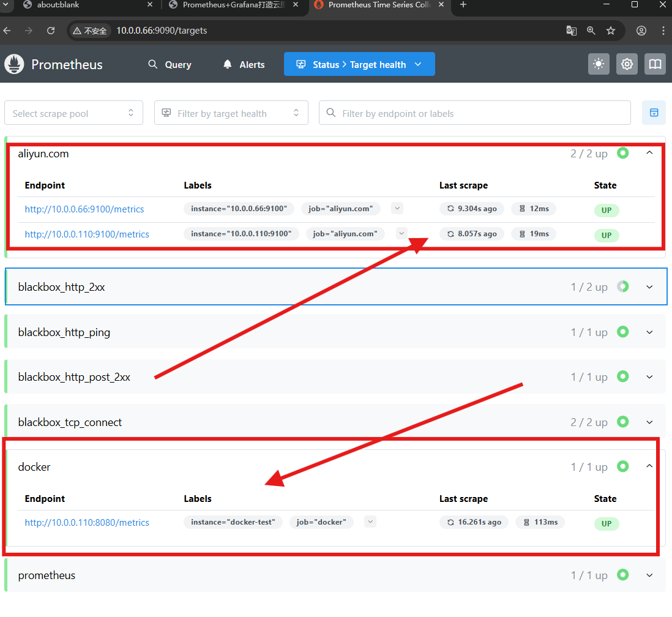This screenshot has width=672, height=617.
Task: Collapse the aliyun.com pool chevron
Action: pyautogui.click(x=649, y=153)
